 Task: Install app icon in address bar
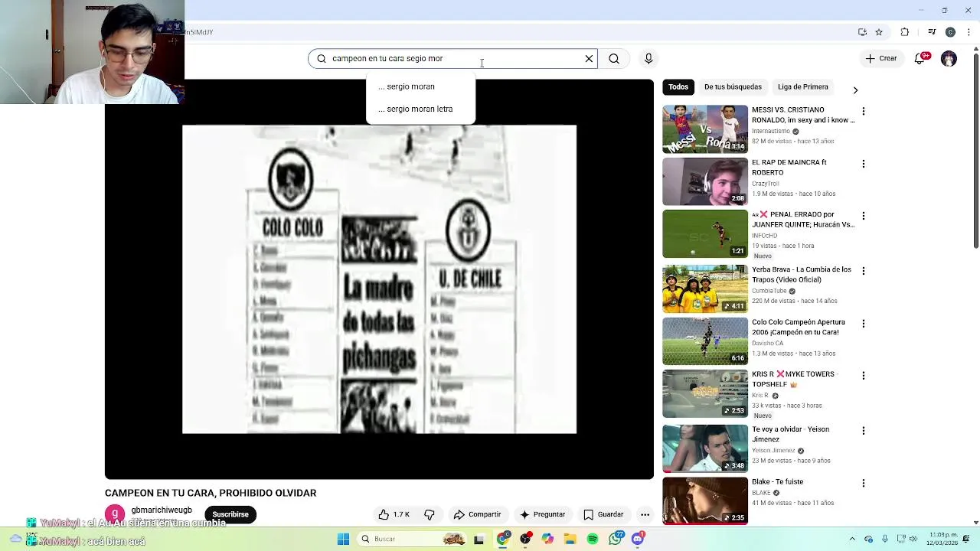pyautogui.click(x=862, y=32)
